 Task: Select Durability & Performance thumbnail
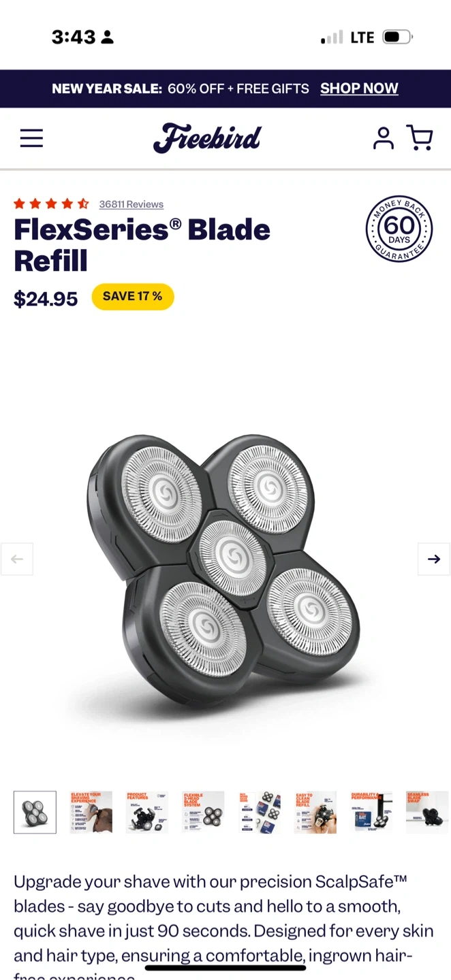pos(371,813)
